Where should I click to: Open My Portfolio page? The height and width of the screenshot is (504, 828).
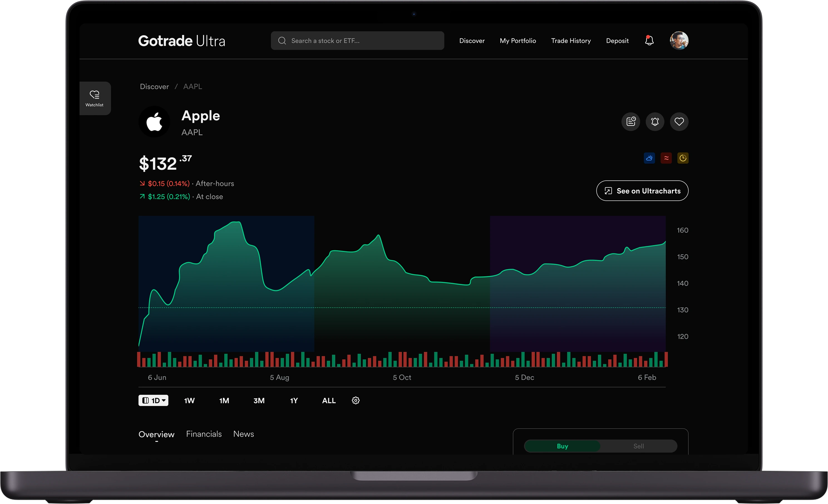tap(518, 41)
